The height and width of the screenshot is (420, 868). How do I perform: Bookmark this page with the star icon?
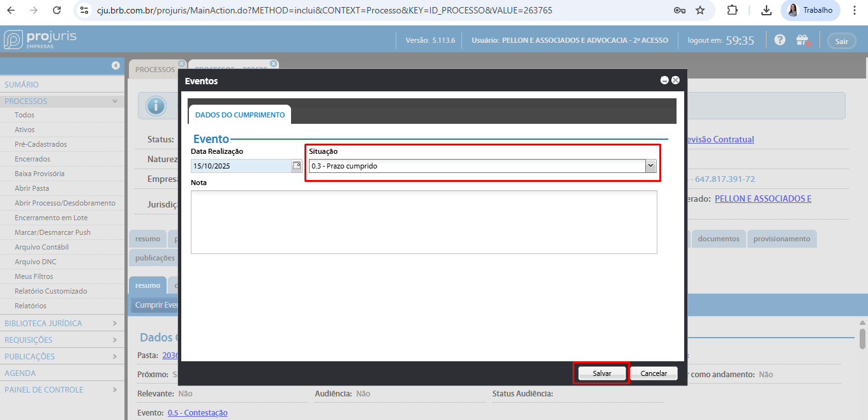click(x=700, y=10)
